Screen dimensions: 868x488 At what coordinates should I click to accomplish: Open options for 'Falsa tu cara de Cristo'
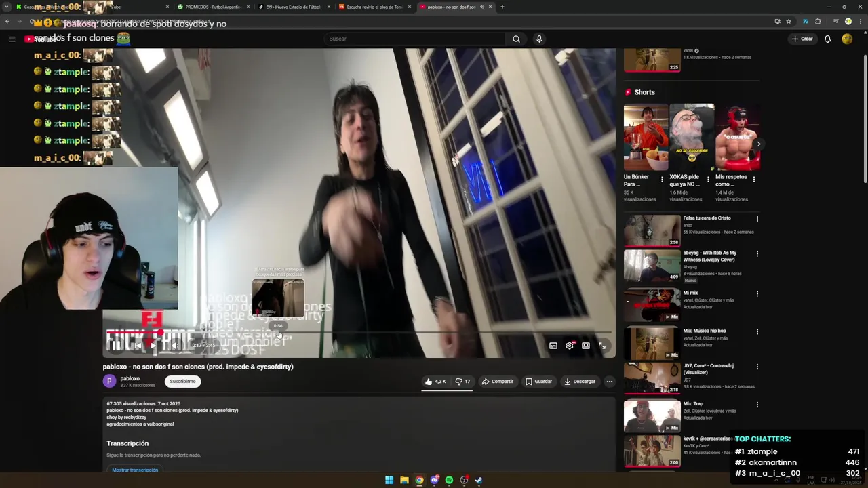(x=757, y=219)
